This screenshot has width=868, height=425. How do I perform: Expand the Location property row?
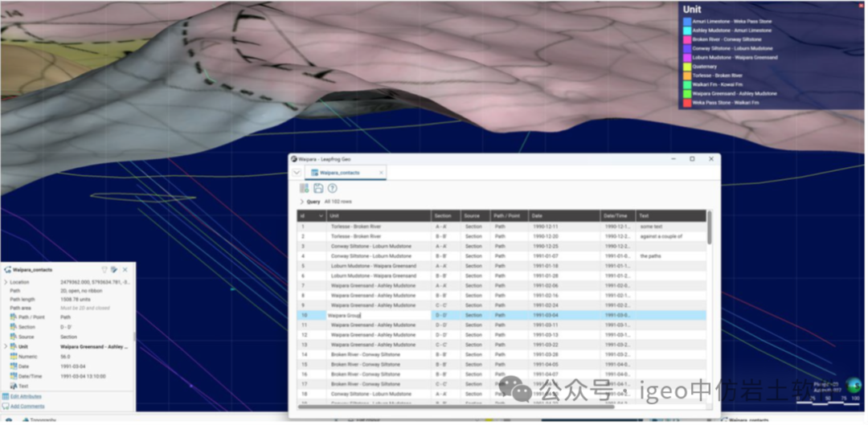[x=6, y=282]
